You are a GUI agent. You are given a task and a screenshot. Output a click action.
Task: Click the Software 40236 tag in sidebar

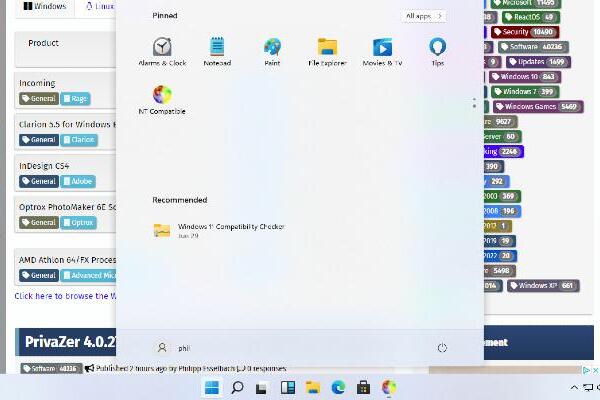point(533,47)
